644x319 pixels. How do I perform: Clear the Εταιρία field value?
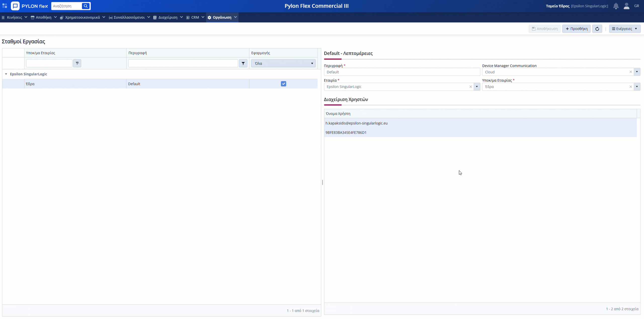point(470,87)
